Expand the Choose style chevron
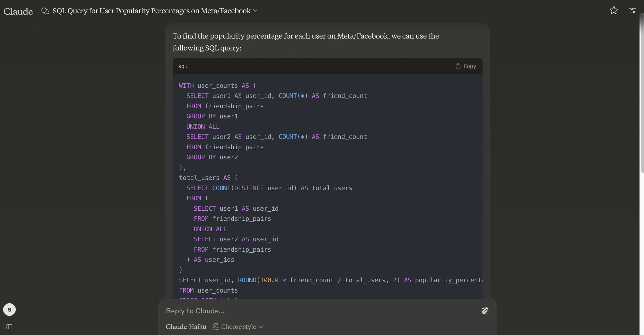The height and width of the screenshot is (335, 644). coord(261,327)
